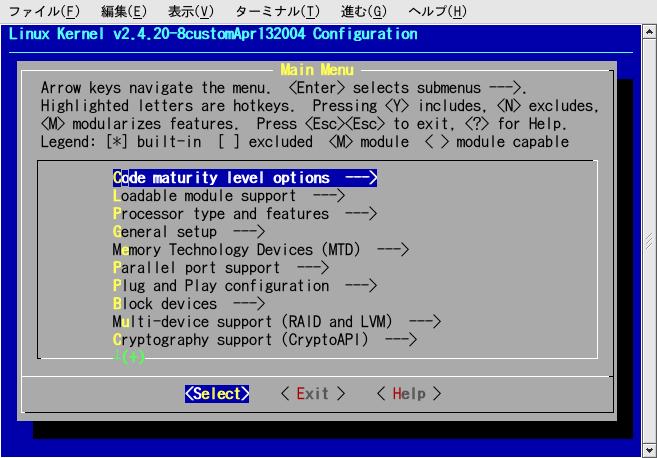The width and height of the screenshot is (657, 458).
Task: Open Processor type and features submenu
Action: click(245, 214)
